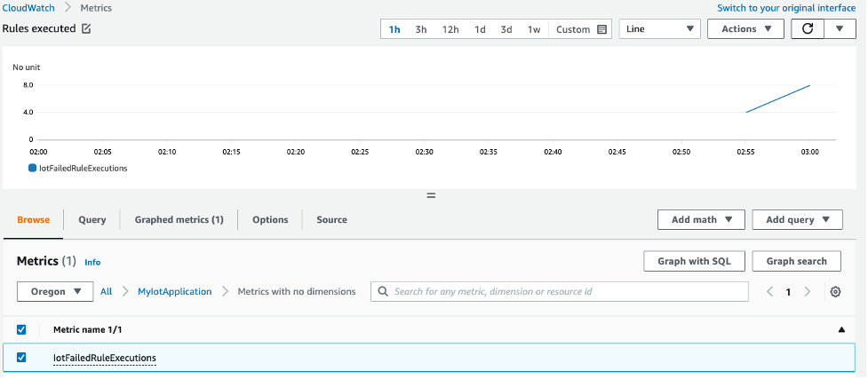Click Switch to your original interface link
868x379 pixels.
coord(786,8)
